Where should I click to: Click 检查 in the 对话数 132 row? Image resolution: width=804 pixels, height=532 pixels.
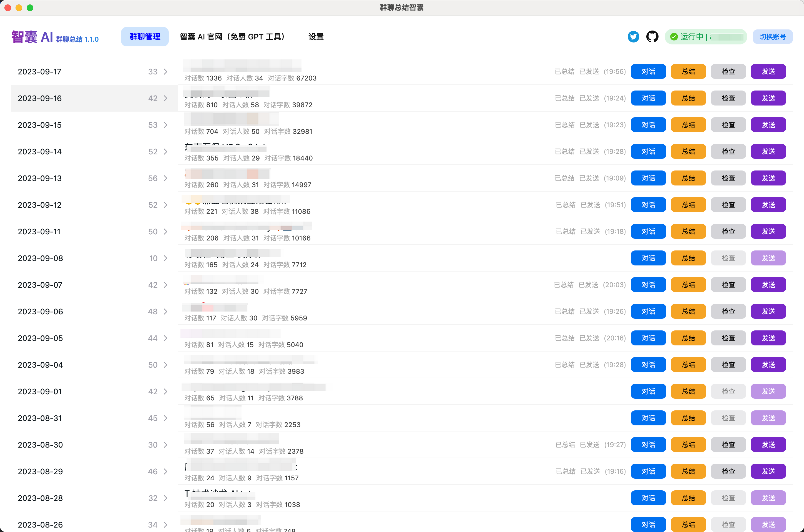click(728, 285)
